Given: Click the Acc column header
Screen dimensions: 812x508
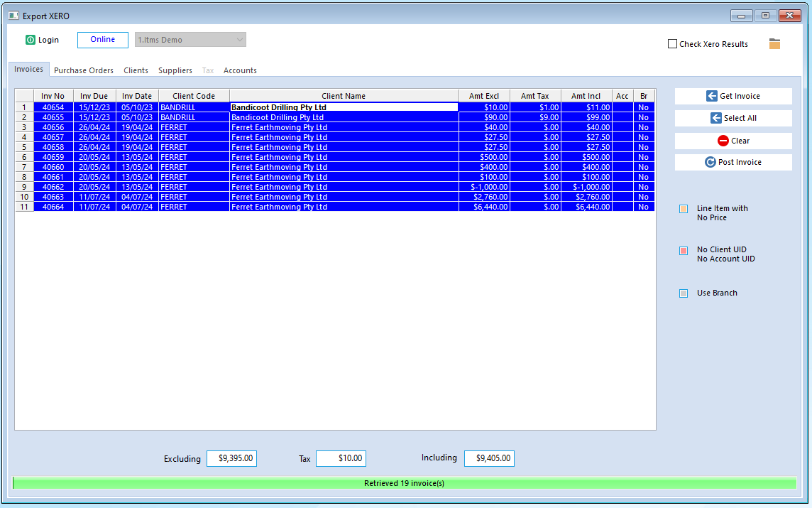Looking at the screenshot, I should pyautogui.click(x=622, y=96).
